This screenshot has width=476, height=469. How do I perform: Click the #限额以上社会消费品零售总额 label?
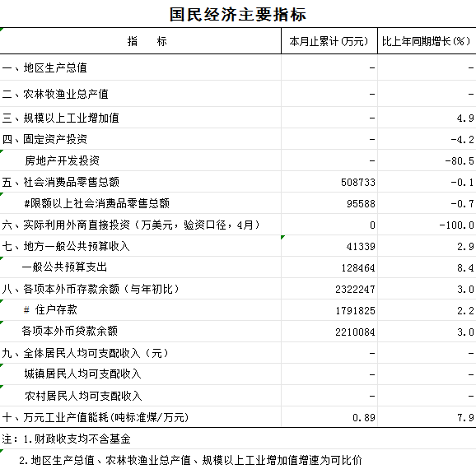[x=97, y=203]
